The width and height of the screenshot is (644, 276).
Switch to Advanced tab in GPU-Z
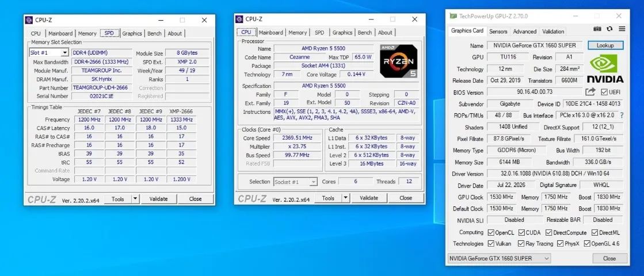tap(525, 32)
